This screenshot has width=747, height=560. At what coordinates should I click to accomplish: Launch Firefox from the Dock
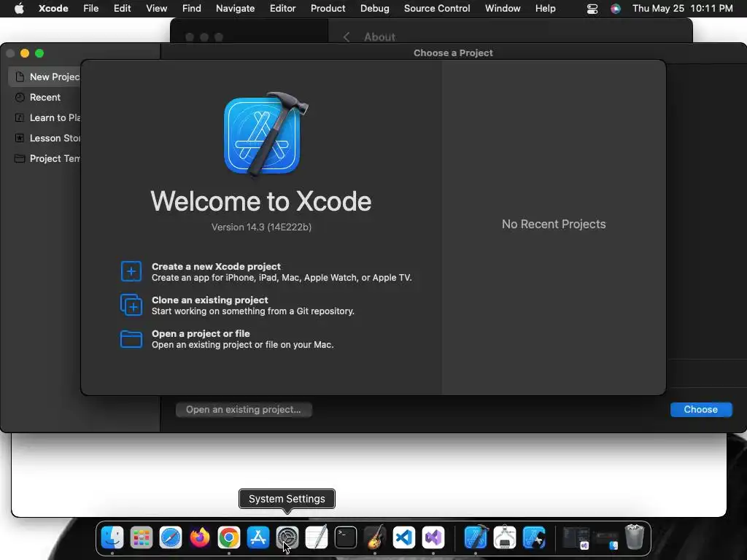tap(200, 537)
